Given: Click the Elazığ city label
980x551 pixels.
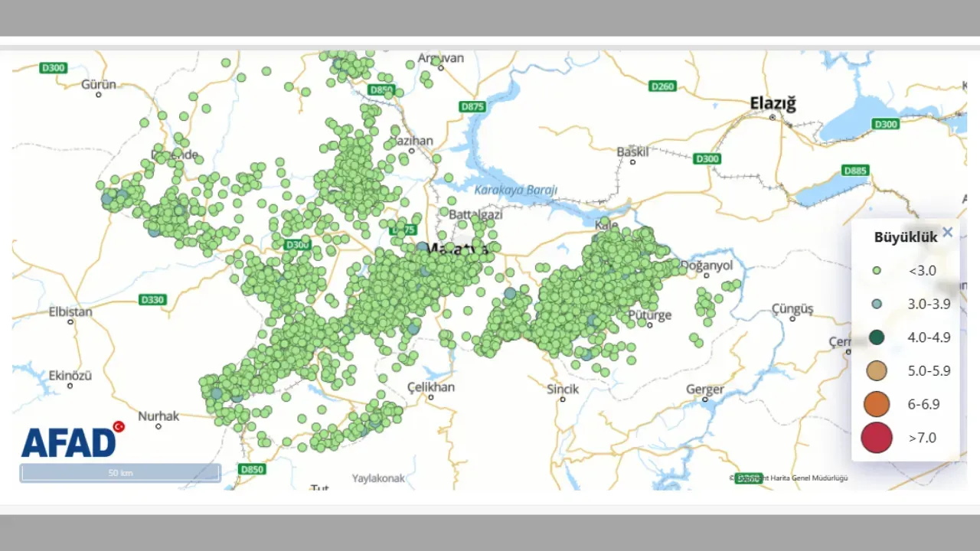Looking at the screenshot, I should point(773,104).
